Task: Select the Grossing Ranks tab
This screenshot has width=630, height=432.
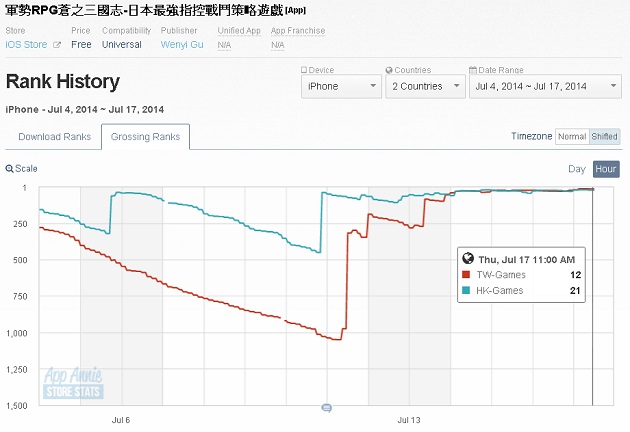Action: click(x=145, y=137)
